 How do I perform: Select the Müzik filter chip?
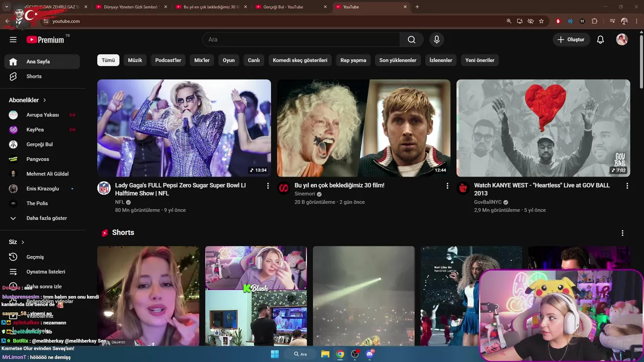(135, 60)
